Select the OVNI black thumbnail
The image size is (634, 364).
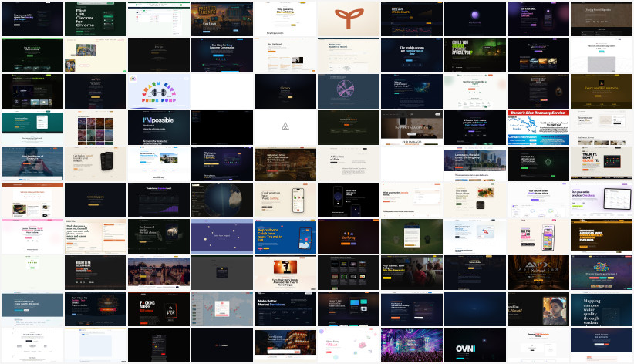pyautogui.click(x=475, y=345)
